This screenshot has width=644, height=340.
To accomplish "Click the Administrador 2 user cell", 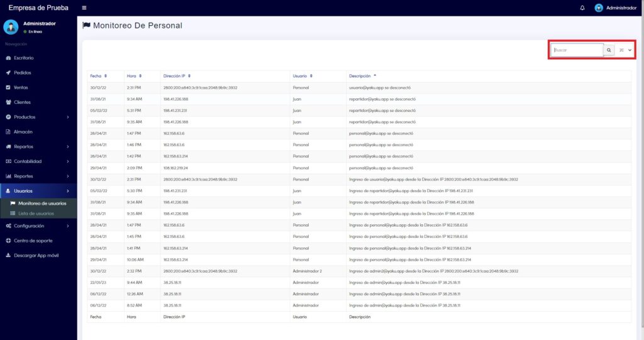I will pyautogui.click(x=307, y=271).
